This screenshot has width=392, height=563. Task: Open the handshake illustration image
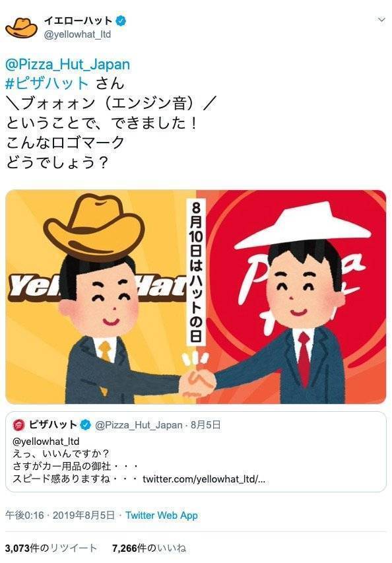pos(195,296)
